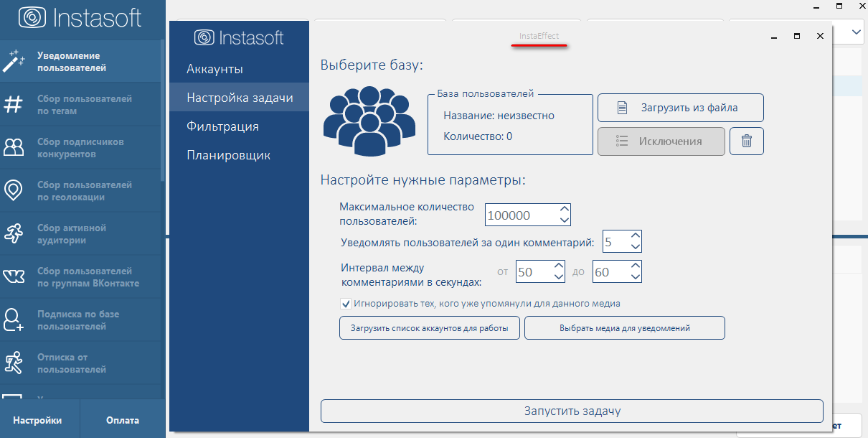868x438 pixels.
Task: Decrease the interval 'до' value
Action: 635,277
